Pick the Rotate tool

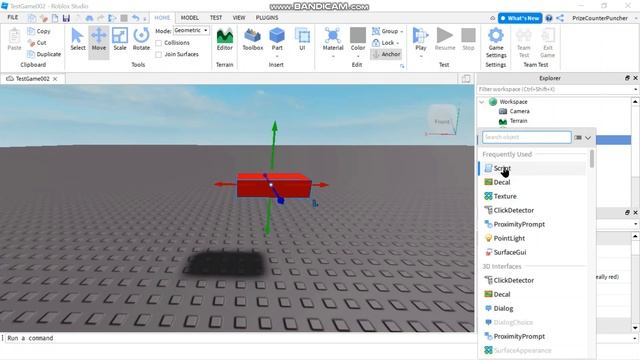(141, 40)
